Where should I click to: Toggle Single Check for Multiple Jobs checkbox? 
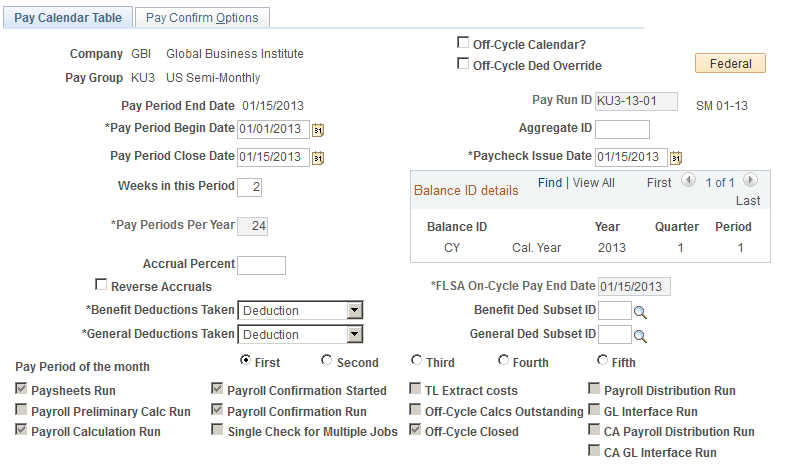(217, 430)
